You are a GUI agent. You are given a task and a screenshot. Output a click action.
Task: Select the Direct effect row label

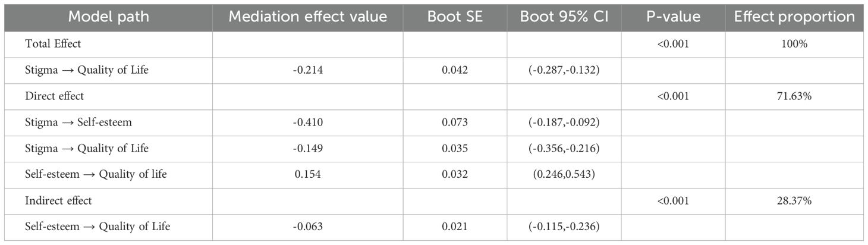(x=55, y=96)
